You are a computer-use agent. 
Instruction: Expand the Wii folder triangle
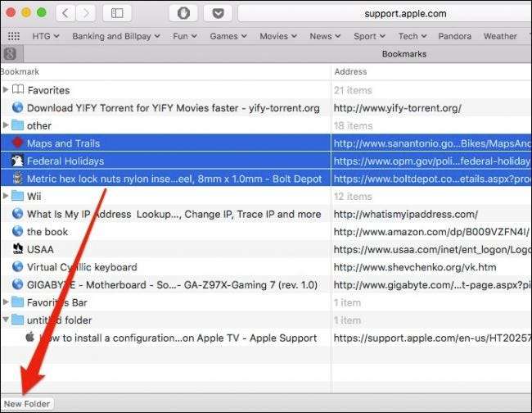click(6, 196)
